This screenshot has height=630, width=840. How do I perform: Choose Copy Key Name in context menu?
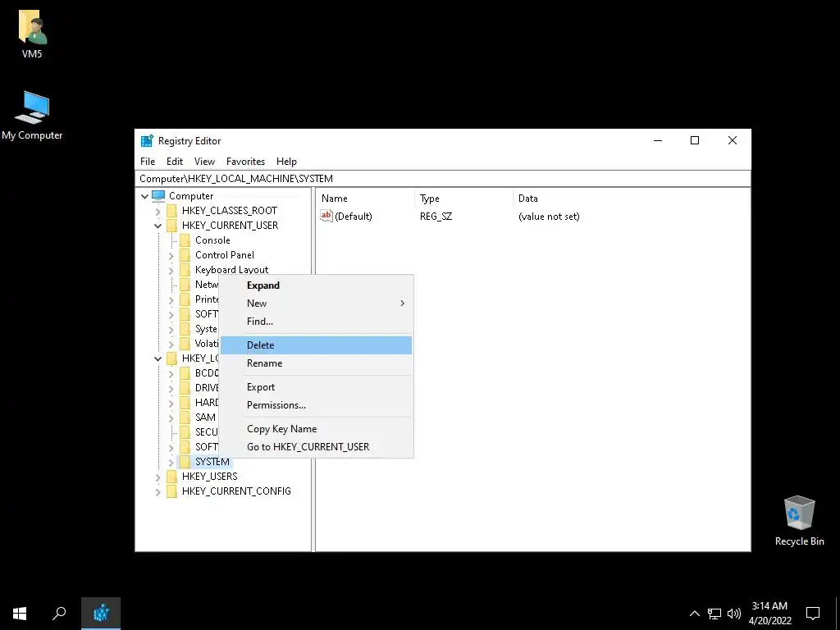point(316,428)
